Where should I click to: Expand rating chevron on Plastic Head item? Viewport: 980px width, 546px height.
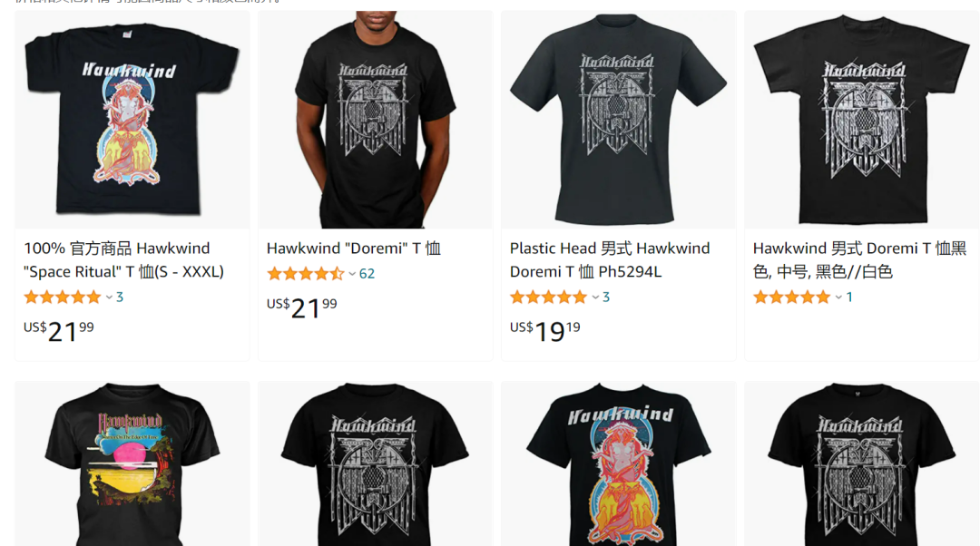(x=595, y=297)
